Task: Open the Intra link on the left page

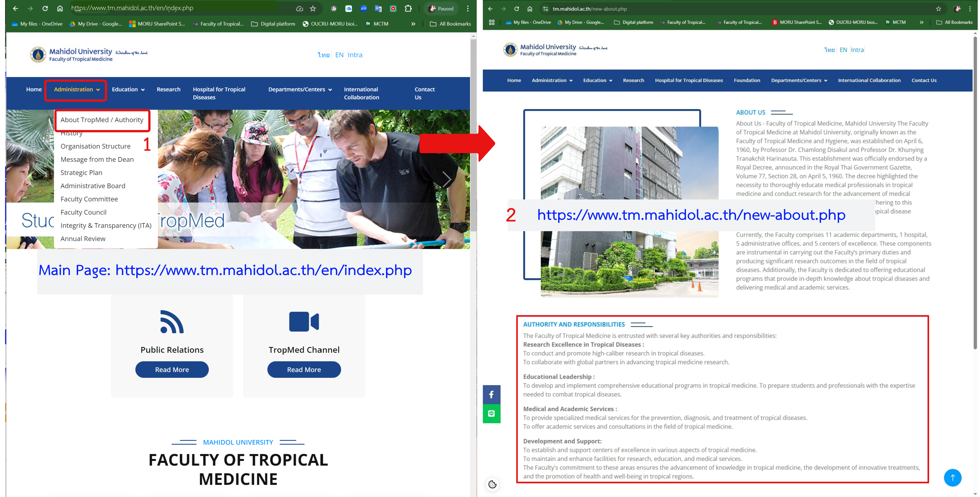Action: coord(355,55)
